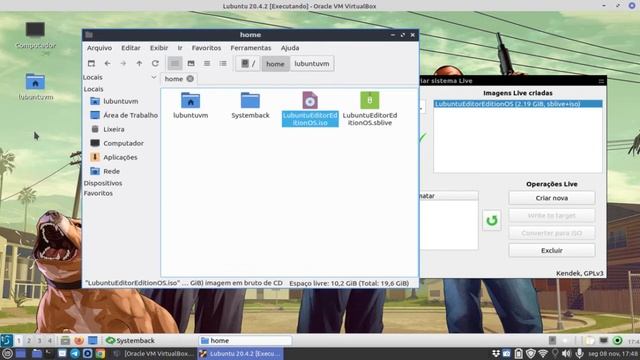640x360 pixels.
Task: Open the Ajuda menu
Action: [x=290, y=48]
